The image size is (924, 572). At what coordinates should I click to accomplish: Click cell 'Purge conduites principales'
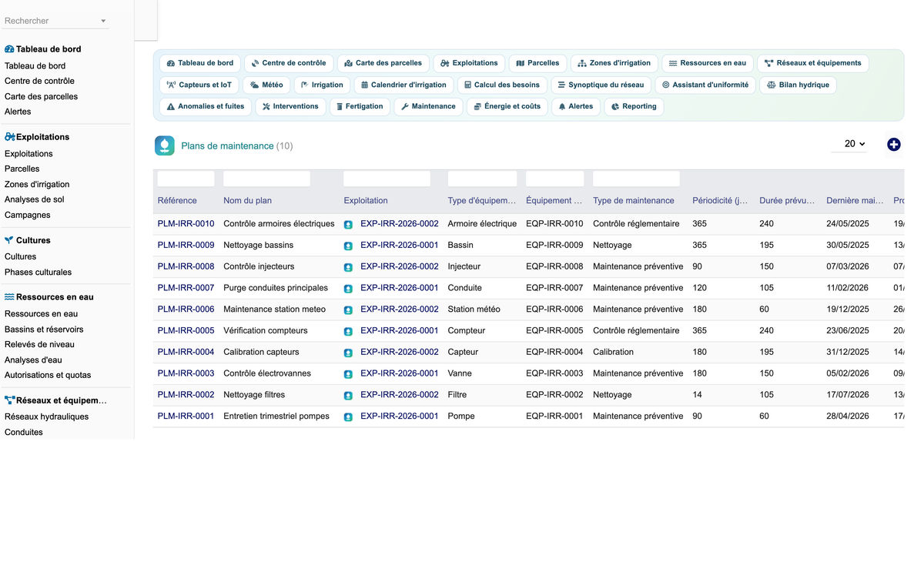coord(276,288)
